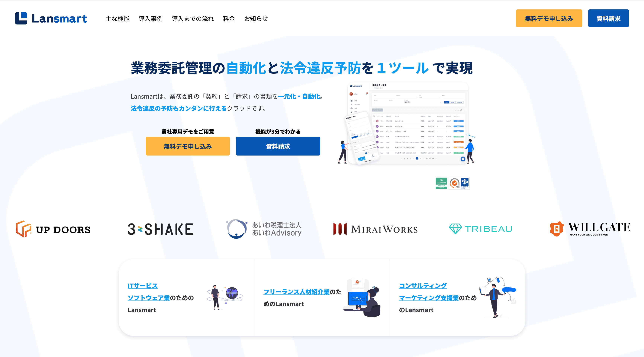Click the TRIBEAU diamond logo
Viewport: 644px width, 357px height.
tap(481, 229)
